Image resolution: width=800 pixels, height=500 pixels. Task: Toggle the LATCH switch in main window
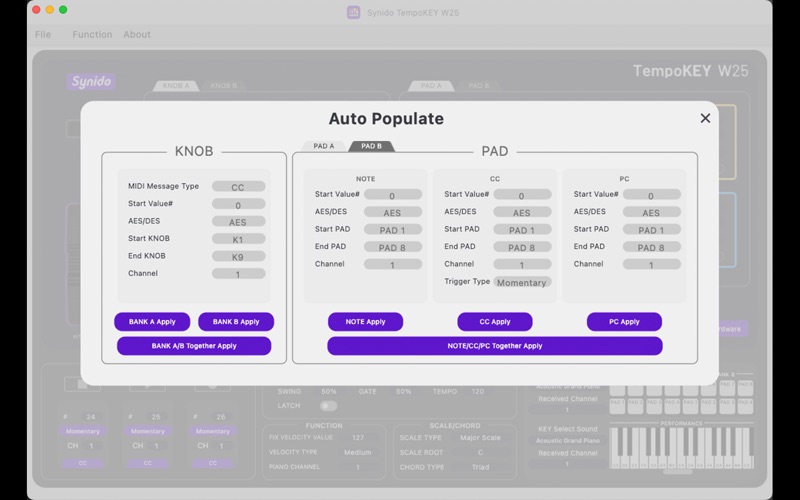tap(329, 406)
